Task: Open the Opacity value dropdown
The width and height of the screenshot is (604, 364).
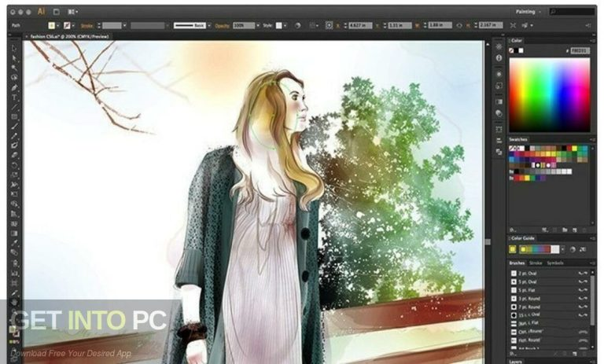Action: click(258, 25)
